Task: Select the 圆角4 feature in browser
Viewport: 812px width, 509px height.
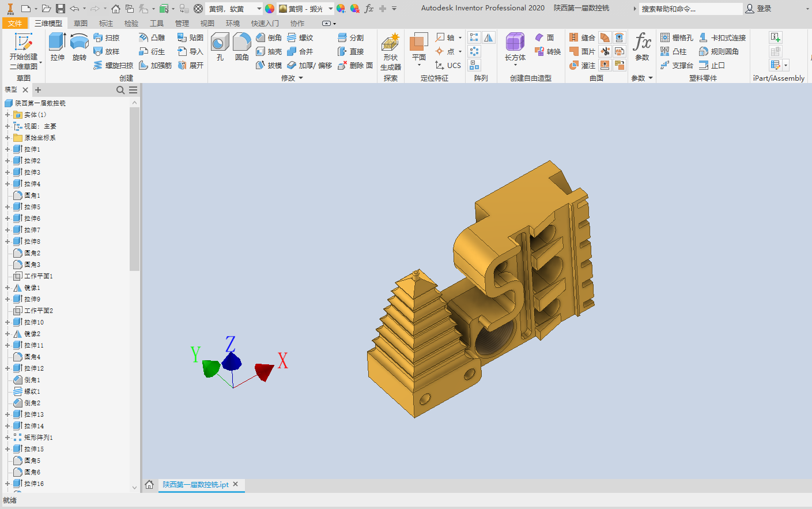Action: point(32,357)
